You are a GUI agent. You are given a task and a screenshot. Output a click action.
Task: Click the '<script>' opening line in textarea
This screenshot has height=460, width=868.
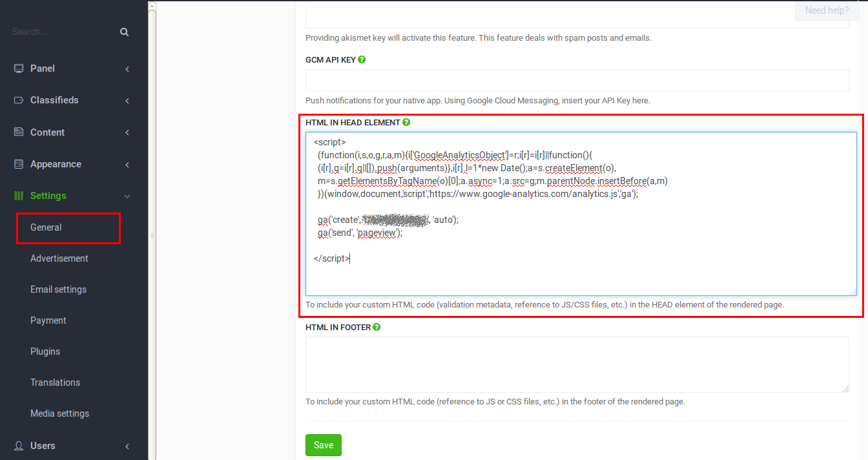330,142
